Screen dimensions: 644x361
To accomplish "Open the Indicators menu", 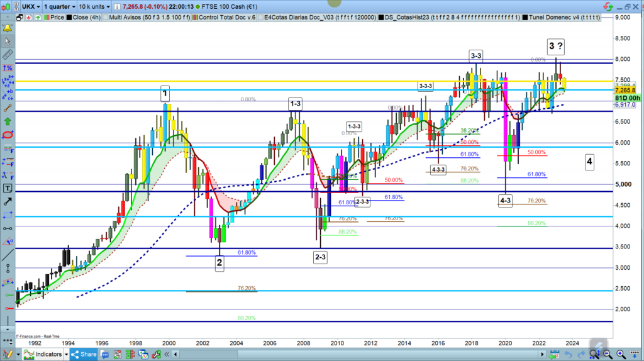I will pos(44,355).
